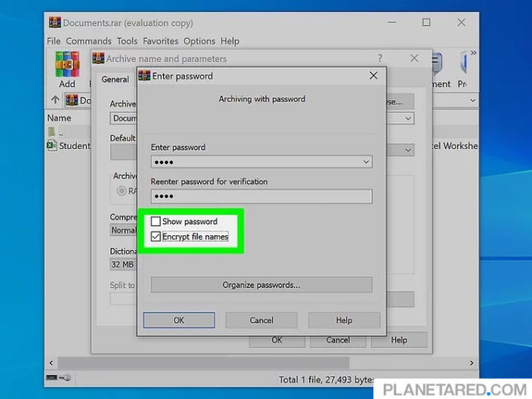Open the Favorites menu
The image size is (532, 399).
click(x=160, y=41)
